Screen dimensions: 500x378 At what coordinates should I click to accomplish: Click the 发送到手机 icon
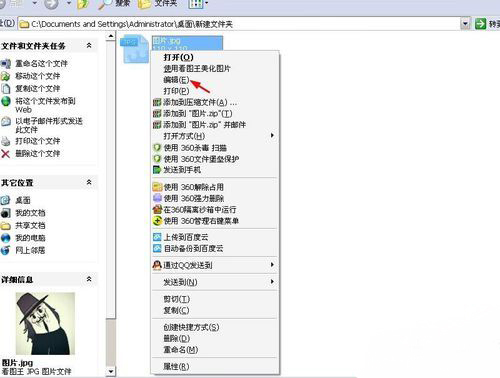[157, 170]
